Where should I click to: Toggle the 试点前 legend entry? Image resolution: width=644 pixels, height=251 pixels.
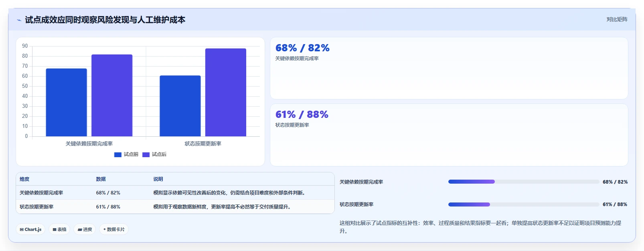(x=126, y=154)
